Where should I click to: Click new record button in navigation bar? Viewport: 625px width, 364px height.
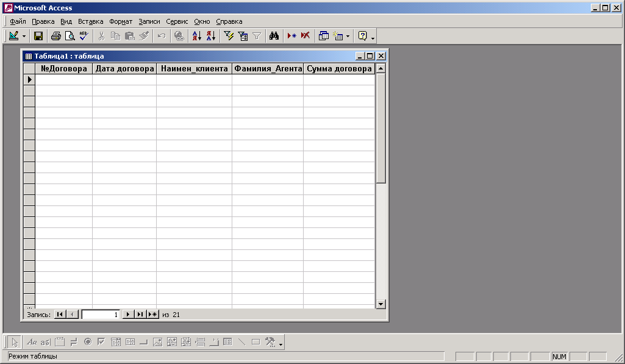[152, 315]
